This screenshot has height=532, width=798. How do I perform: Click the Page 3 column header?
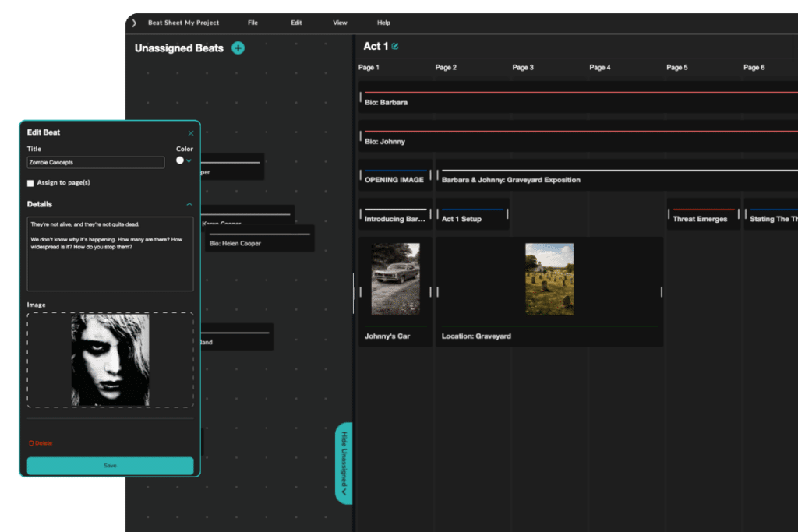523,67
